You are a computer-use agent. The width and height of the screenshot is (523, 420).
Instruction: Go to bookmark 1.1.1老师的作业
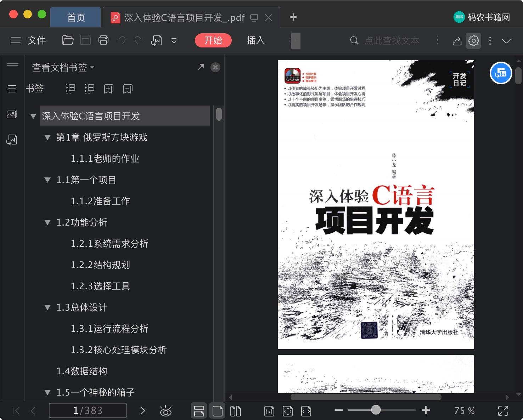click(x=105, y=159)
